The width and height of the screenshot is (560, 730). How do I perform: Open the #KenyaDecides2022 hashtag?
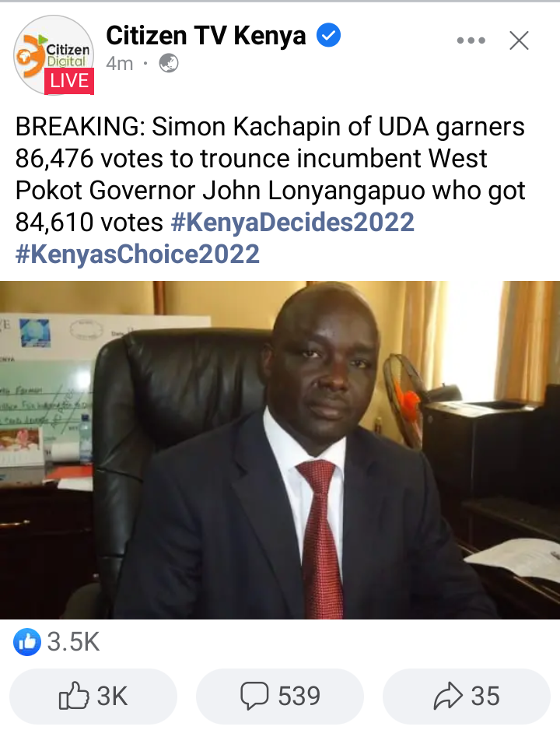click(x=292, y=222)
